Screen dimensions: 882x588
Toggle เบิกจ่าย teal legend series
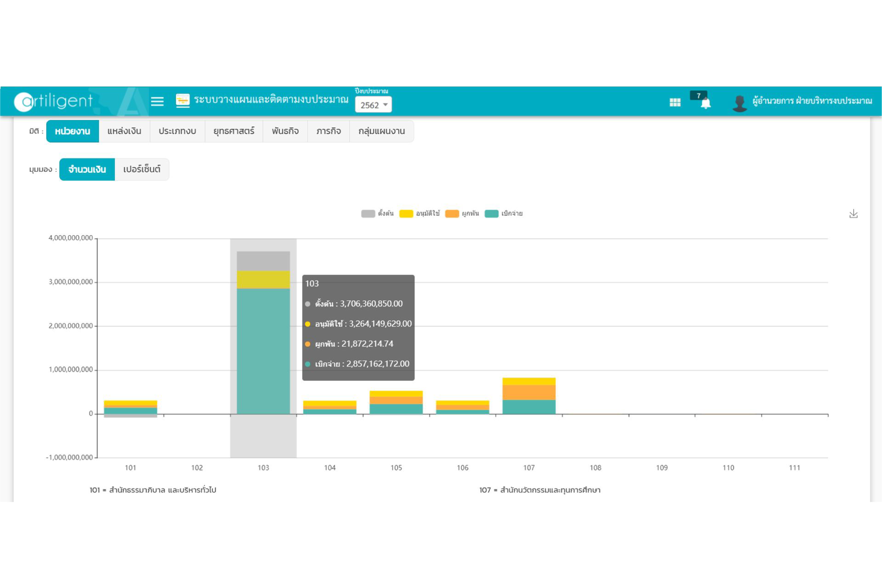491,214
